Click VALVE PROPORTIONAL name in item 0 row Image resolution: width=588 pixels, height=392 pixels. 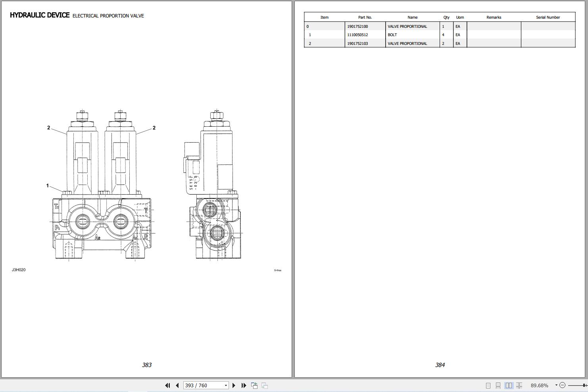407,27
